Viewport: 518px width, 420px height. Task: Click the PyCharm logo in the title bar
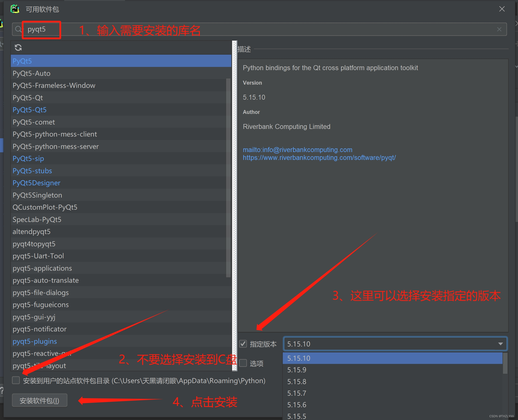tap(15, 9)
